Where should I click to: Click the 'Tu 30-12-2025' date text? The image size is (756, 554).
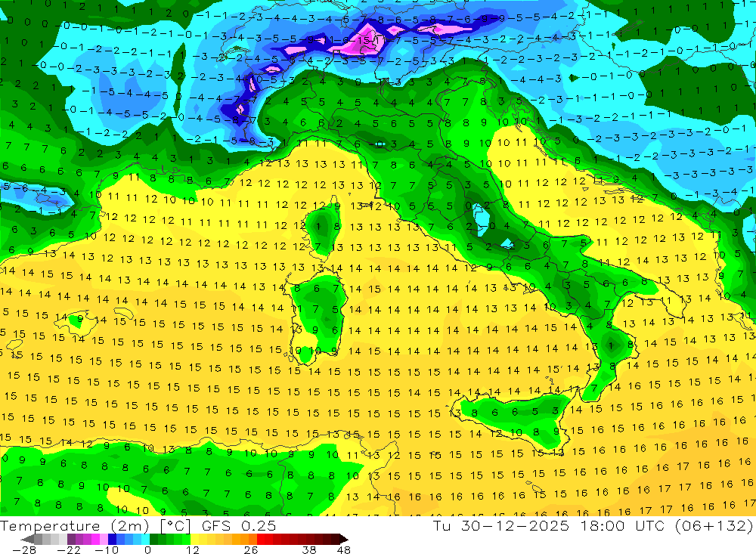tap(501, 525)
